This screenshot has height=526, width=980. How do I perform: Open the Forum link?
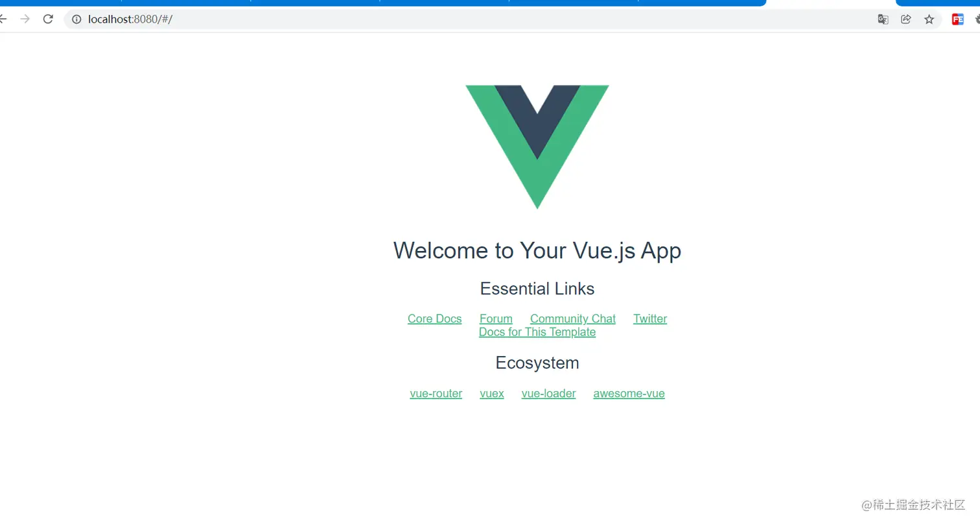point(496,318)
